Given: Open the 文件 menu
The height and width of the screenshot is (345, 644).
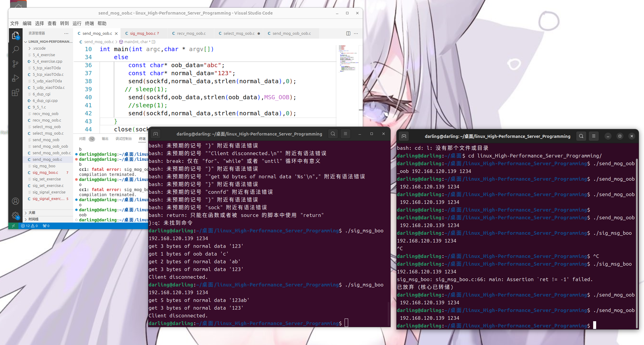Looking at the screenshot, I should click(x=15, y=23).
